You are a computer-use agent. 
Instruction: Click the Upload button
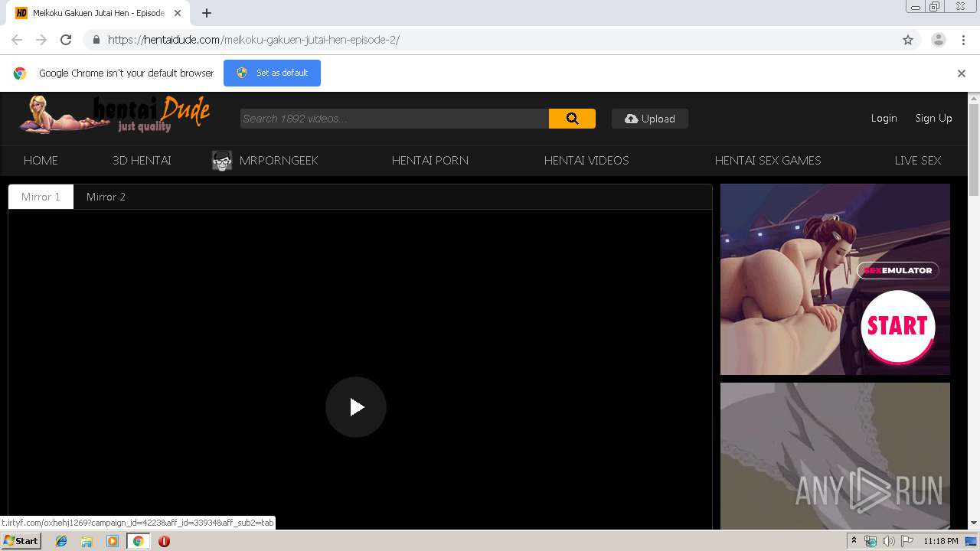(650, 119)
